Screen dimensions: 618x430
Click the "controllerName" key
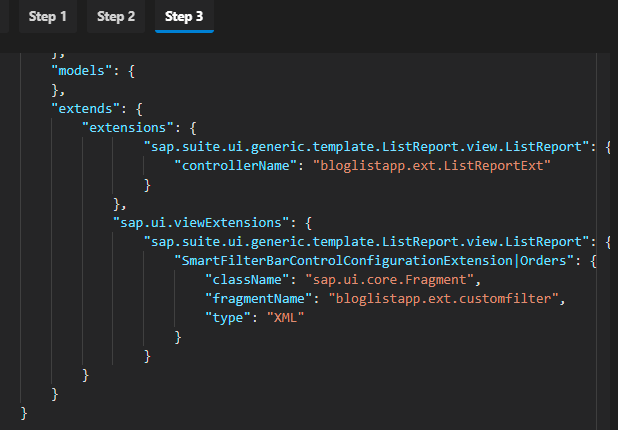(236, 166)
